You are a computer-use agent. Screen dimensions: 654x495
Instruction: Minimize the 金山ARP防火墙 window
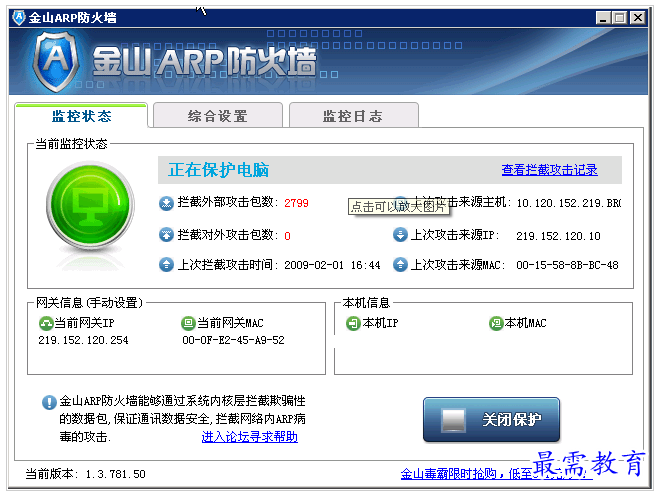pos(603,18)
